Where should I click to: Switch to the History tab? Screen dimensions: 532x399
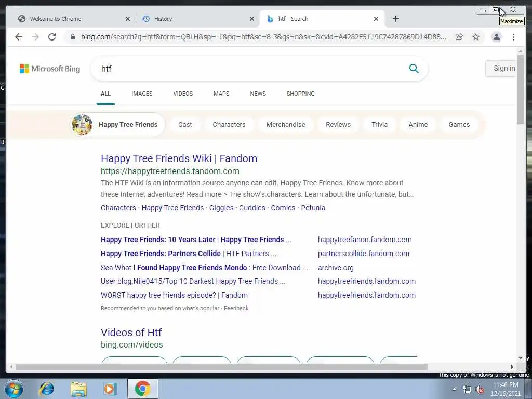point(197,19)
